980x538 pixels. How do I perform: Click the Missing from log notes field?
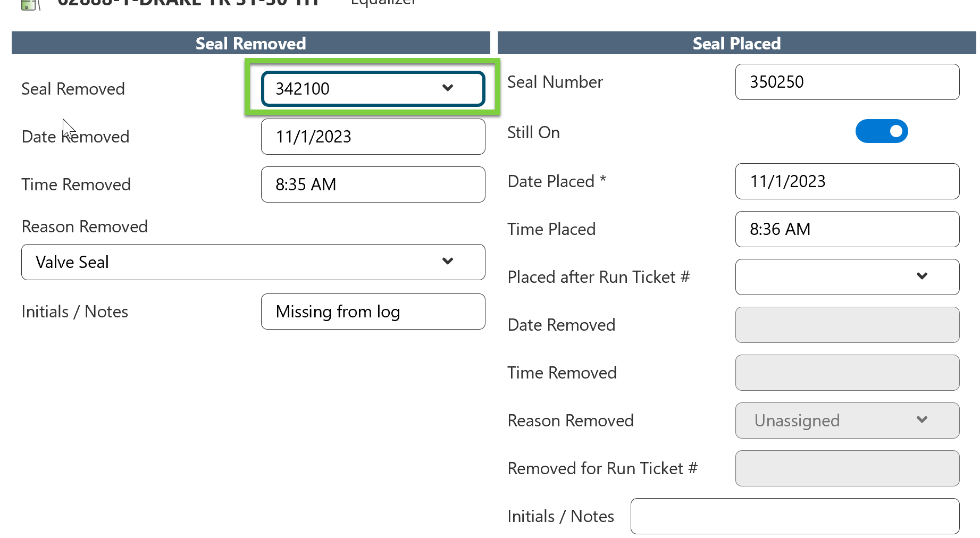(372, 312)
